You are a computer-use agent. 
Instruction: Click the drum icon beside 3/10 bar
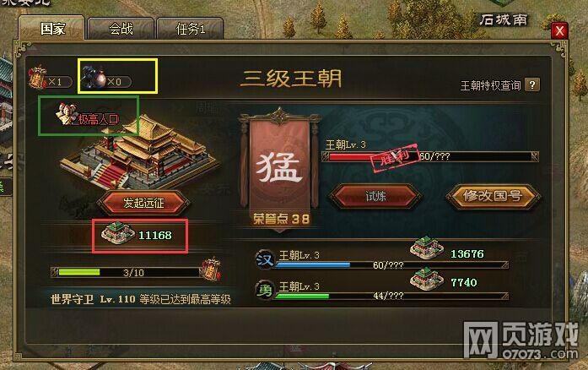coord(211,268)
